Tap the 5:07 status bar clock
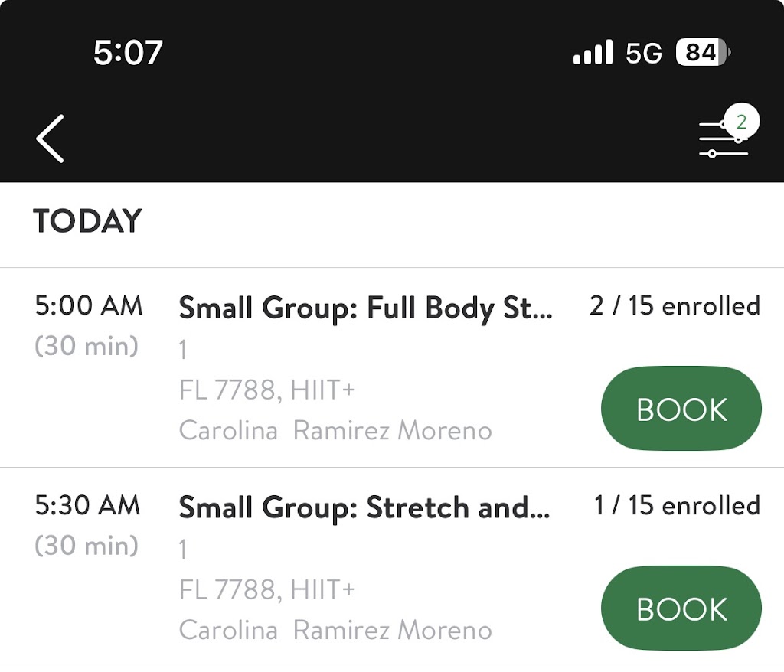This screenshot has height=672, width=784. [x=128, y=53]
